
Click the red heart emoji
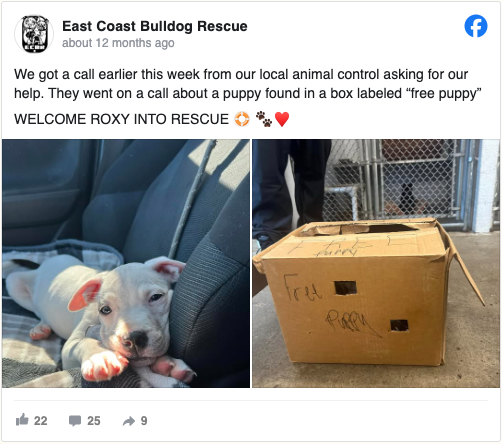(282, 119)
